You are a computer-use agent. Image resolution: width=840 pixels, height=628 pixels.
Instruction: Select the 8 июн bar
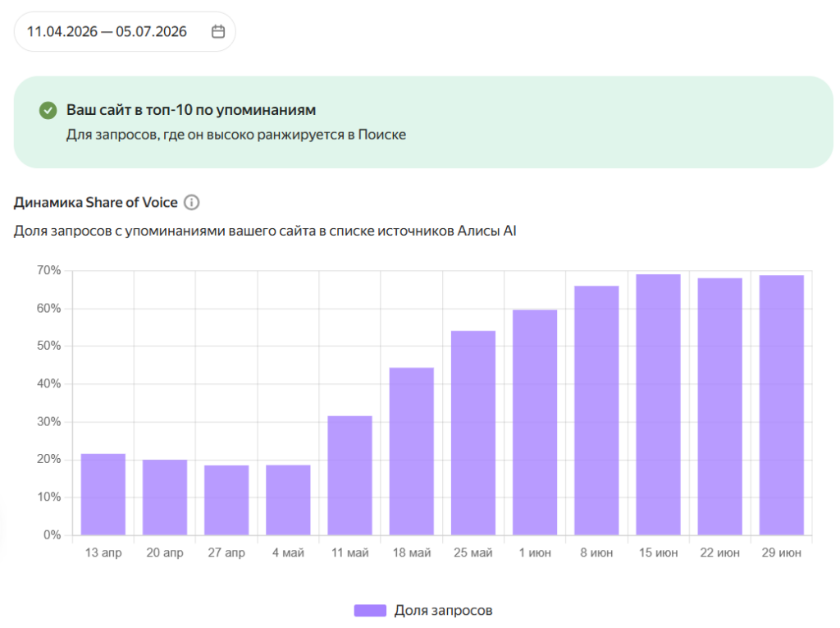pyautogui.click(x=597, y=410)
